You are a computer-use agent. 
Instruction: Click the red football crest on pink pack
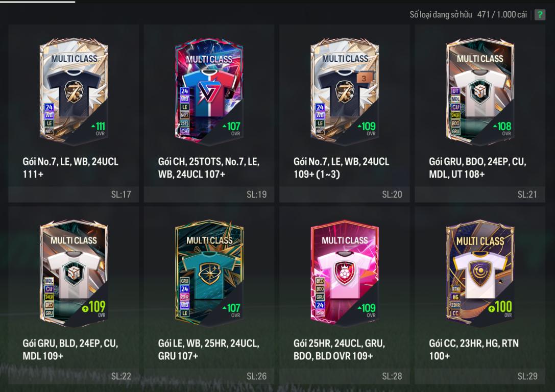(x=344, y=273)
